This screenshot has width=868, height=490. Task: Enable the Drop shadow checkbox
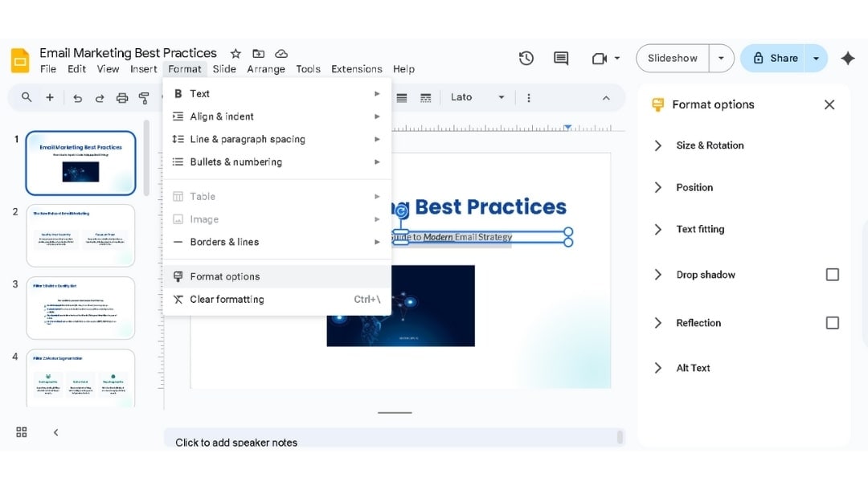pos(833,274)
